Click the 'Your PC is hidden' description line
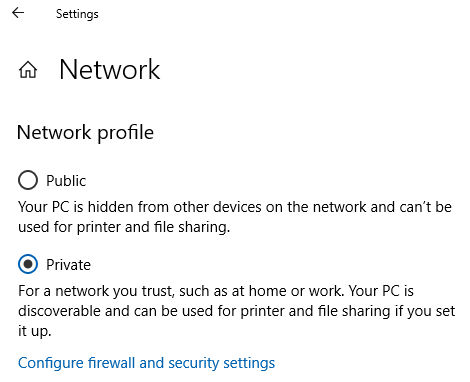This screenshot has height=382, width=470. click(x=235, y=207)
